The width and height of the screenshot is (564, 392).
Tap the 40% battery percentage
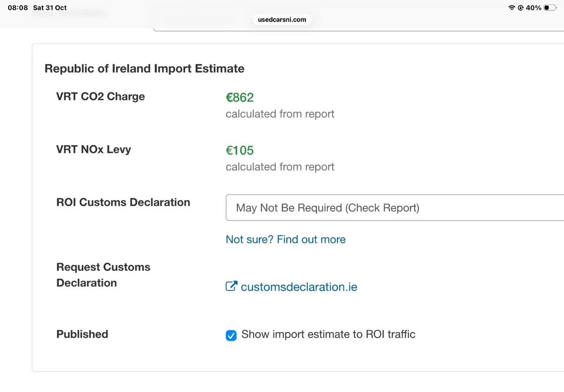(x=533, y=8)
